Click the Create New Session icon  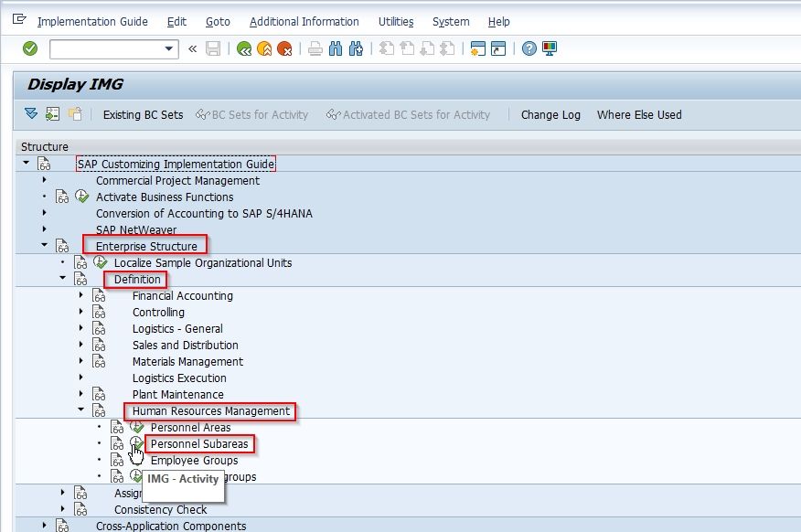[x=477, y=48]
